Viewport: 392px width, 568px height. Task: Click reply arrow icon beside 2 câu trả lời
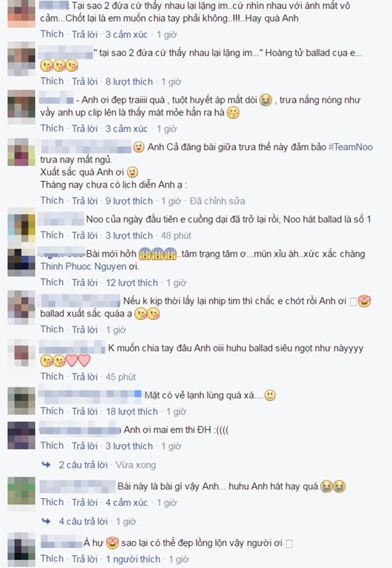[x=46, y=465]
